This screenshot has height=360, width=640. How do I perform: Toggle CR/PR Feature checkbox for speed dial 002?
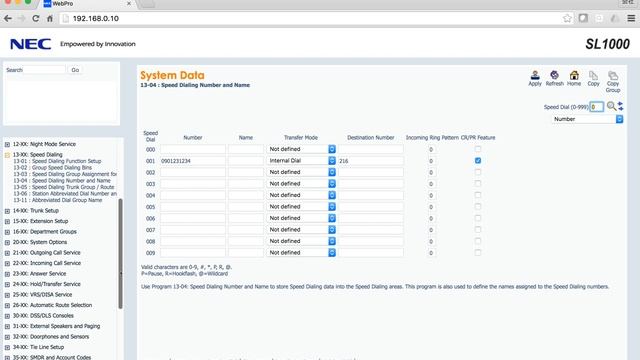[x=478, y=172]
